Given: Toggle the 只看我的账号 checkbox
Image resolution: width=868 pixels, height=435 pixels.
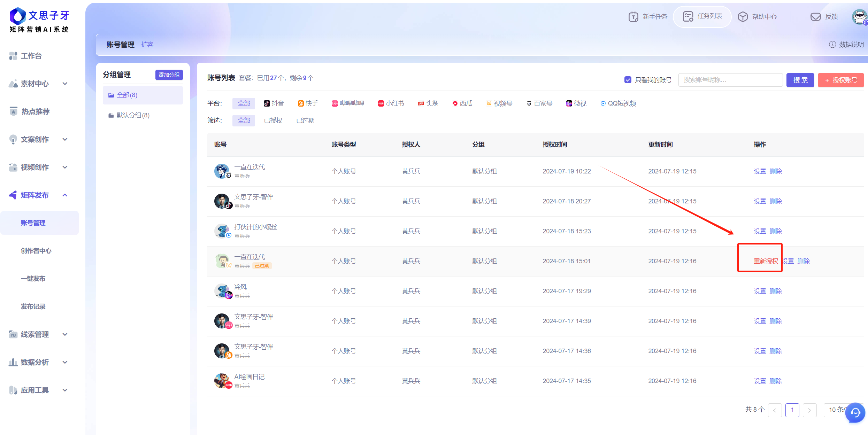Looking at the screenshot, I should (x=628, y=80).
